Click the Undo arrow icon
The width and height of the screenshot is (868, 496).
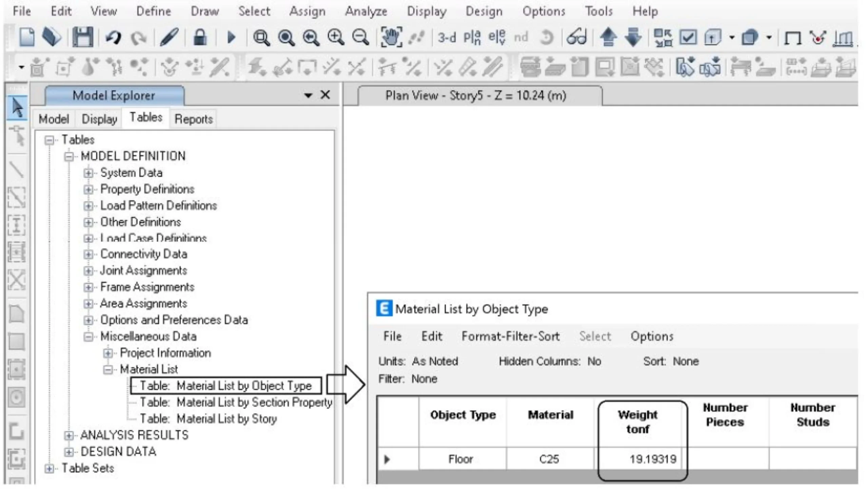pyautogui.click(x=113, y=37)
